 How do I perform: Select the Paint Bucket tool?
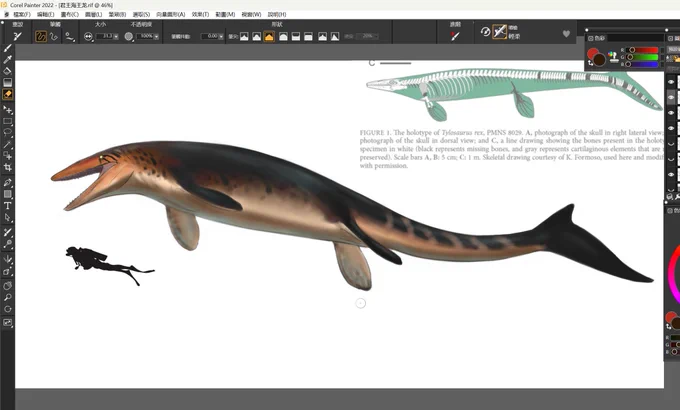tap(7, 71)
